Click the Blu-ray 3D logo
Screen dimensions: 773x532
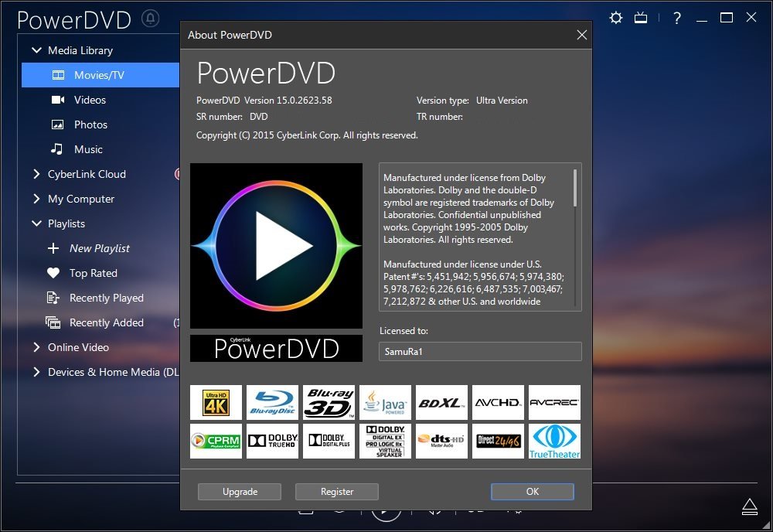[329, 402]
